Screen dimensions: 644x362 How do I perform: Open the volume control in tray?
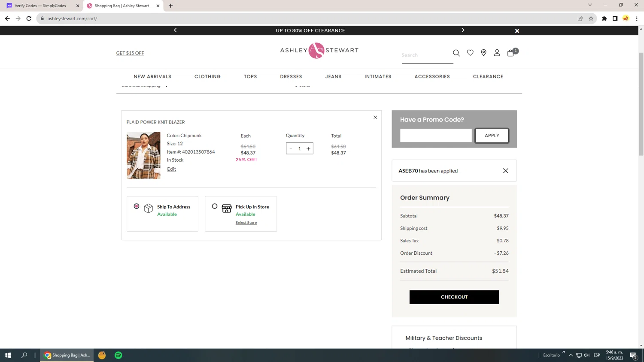(586, 355)
